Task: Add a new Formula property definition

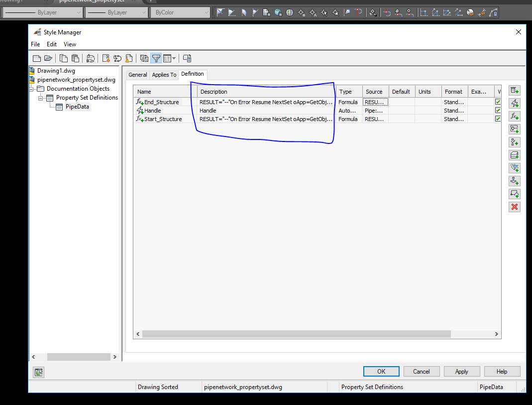Action: tap(515, 116)
